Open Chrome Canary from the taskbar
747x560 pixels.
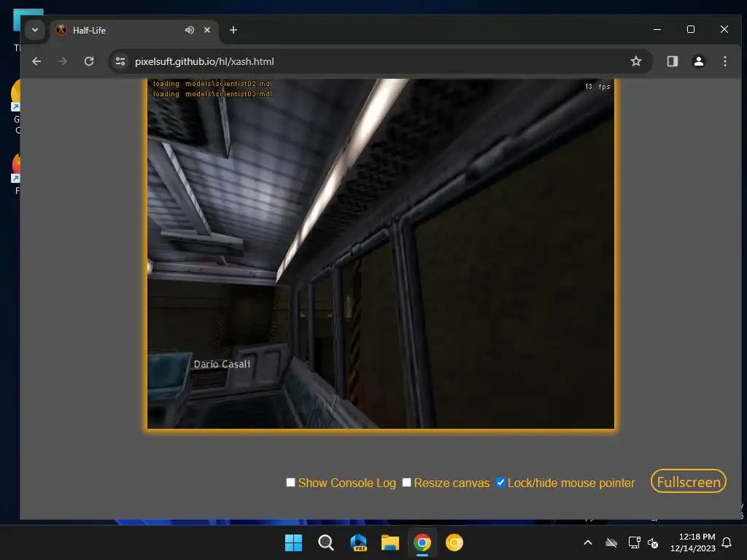454,542
